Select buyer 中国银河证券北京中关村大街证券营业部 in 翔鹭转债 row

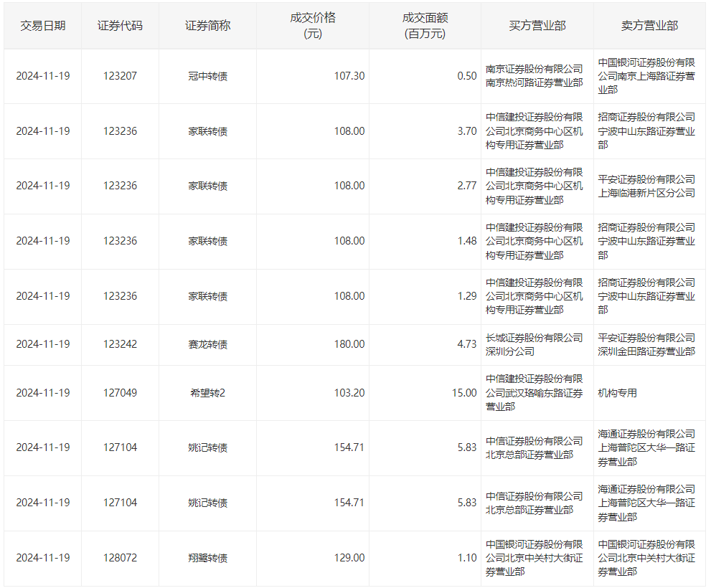535,558
